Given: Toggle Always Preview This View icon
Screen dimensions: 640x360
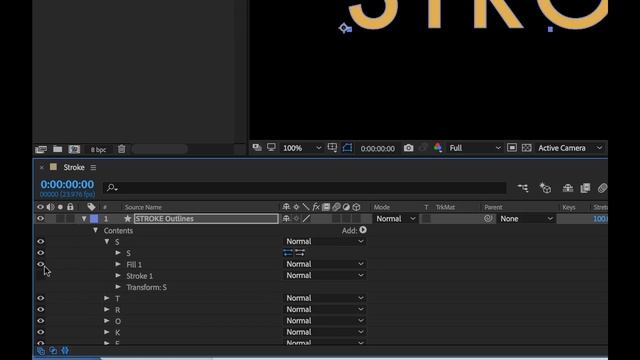Looking at the screenshot, I should (257, 147).
